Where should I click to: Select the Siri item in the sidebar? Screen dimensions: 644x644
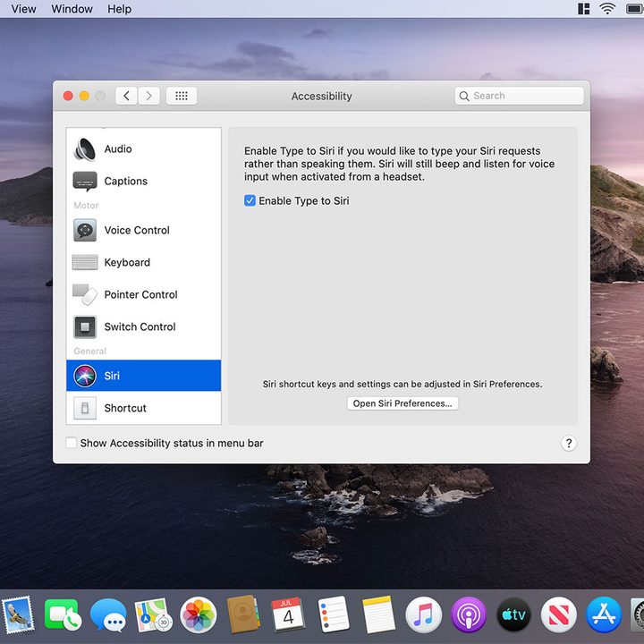pos(143,376)
